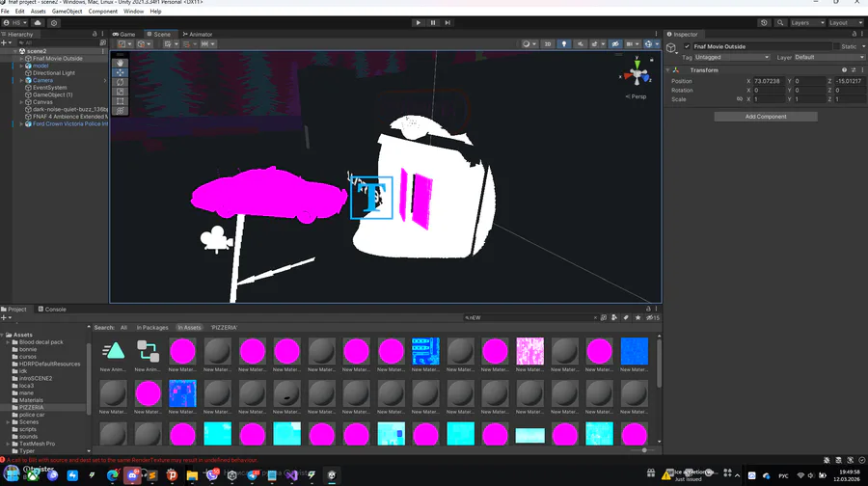
Task: Toggle the Persp projection label
Action: 637,96
